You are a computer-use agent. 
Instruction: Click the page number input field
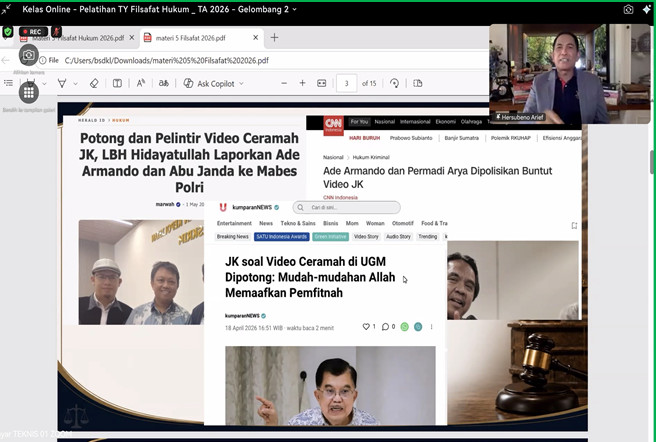pyautogui.click(x=346, y=83)
